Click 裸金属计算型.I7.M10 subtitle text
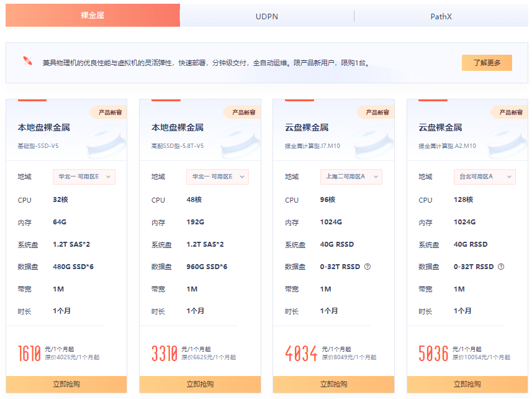This screenshot has width=532, height=399. point(312,146)
